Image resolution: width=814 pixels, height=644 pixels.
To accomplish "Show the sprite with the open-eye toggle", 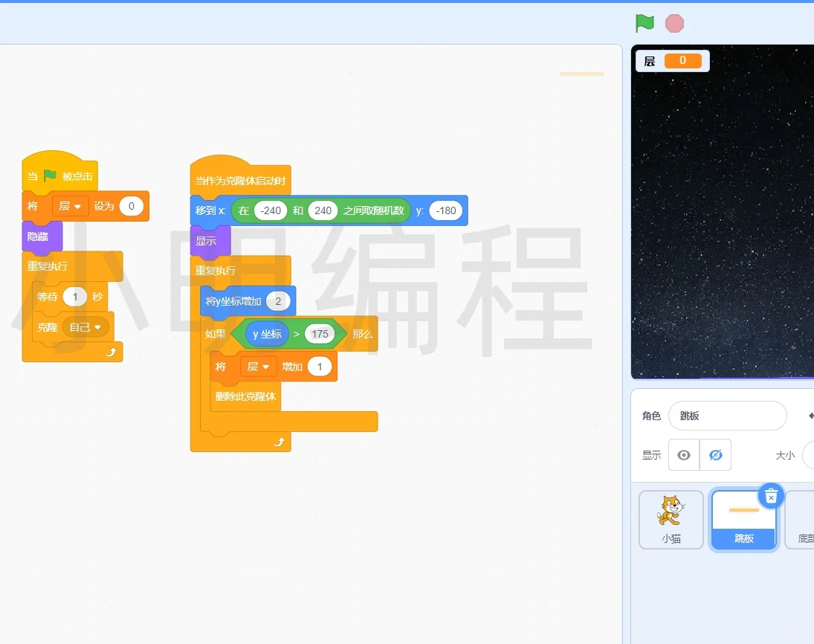I will 683,454.
